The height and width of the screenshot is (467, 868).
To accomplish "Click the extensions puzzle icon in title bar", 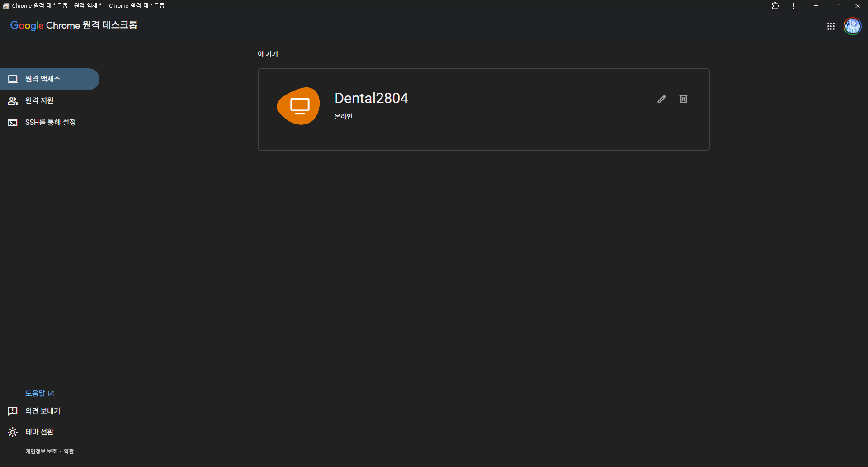I will tap(776, 6).
